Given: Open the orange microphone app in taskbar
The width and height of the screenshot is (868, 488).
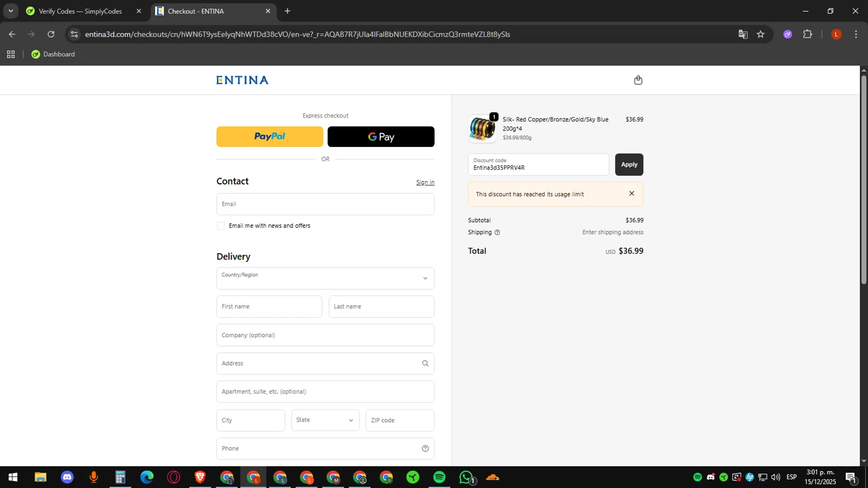Looking at the screenshot, I should click(x=94, y=478).
